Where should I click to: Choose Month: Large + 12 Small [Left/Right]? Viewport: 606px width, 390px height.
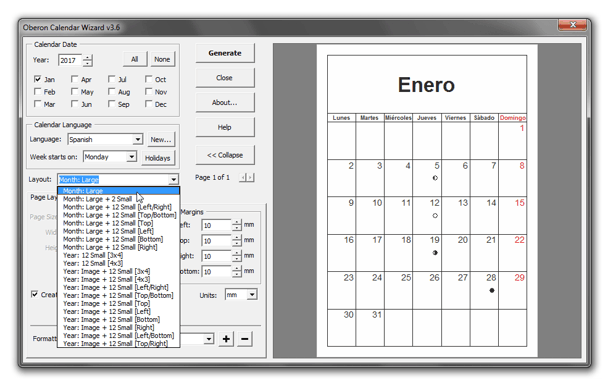point(119,207)
